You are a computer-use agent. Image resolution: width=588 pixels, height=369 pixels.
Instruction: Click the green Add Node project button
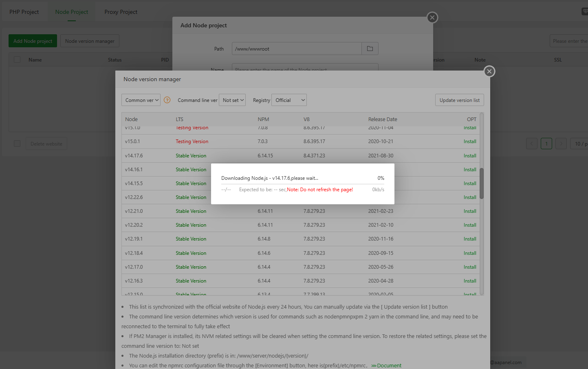pyautogui.click(x=33, y=41)
